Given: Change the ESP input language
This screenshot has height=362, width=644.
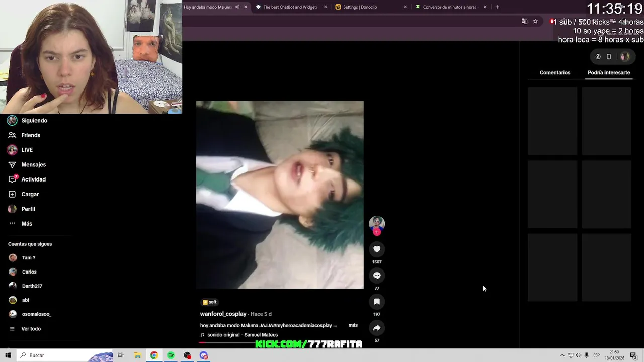Looking at the screenshot, I should pyautogui.click(x=596, y=355).
